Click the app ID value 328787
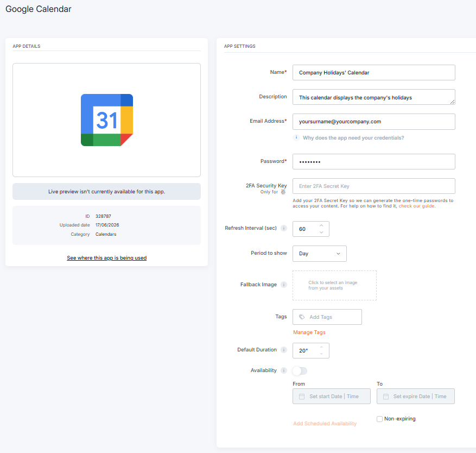Image resolution: width=476 pixels, height=453 pixels. (103, 216)
